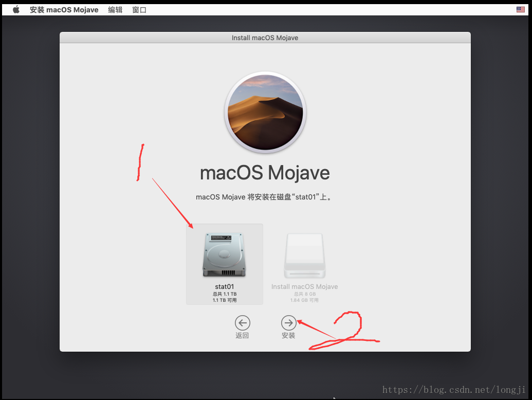532x400 pixels.
Task: Click the forward arrow install icon
Action: 289,323
